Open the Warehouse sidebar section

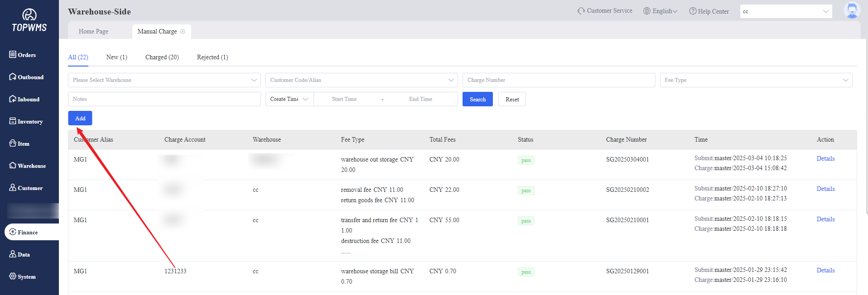pyautogui.click(x=27, y=166)
